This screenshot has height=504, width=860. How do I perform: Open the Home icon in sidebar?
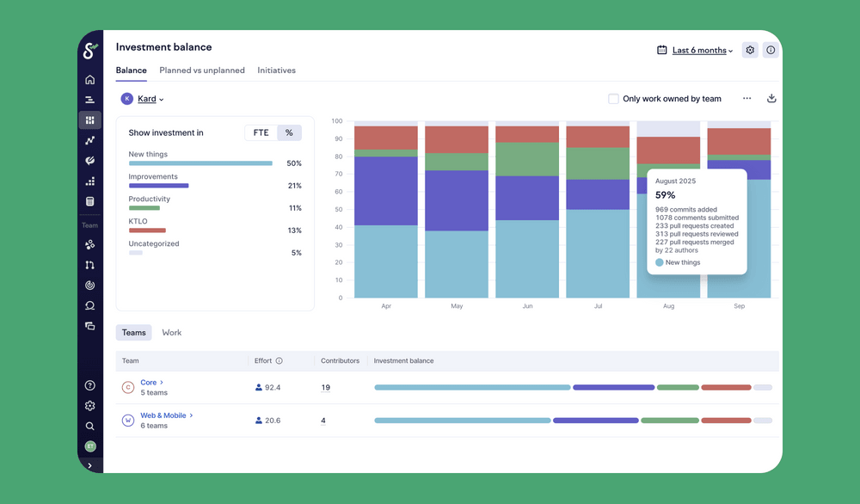click(89, 78)
